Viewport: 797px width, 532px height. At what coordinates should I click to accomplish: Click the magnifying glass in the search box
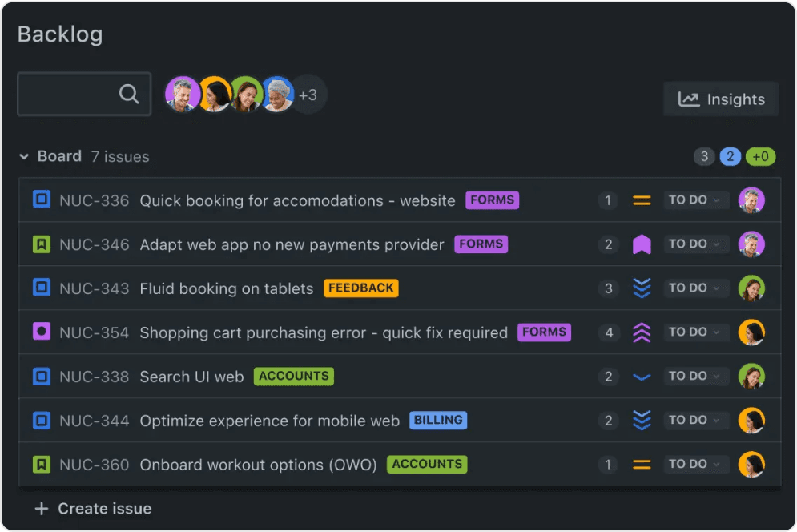tap(129, 94)
